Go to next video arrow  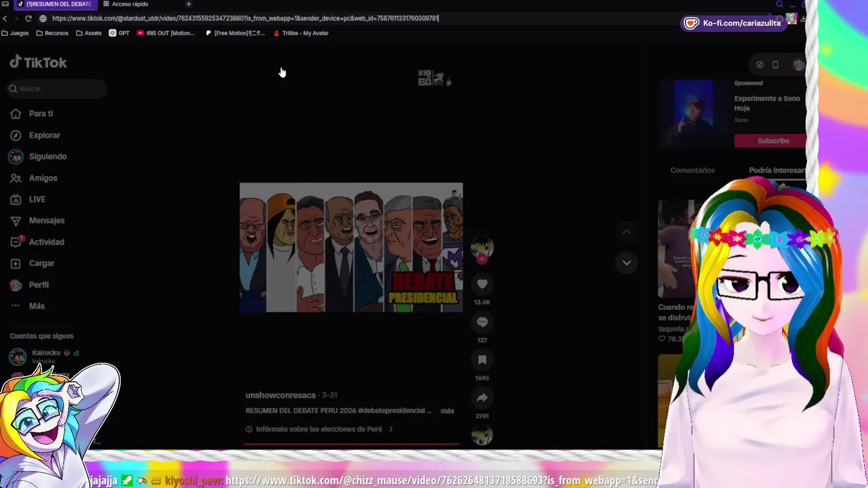click(x=627, y=262)
